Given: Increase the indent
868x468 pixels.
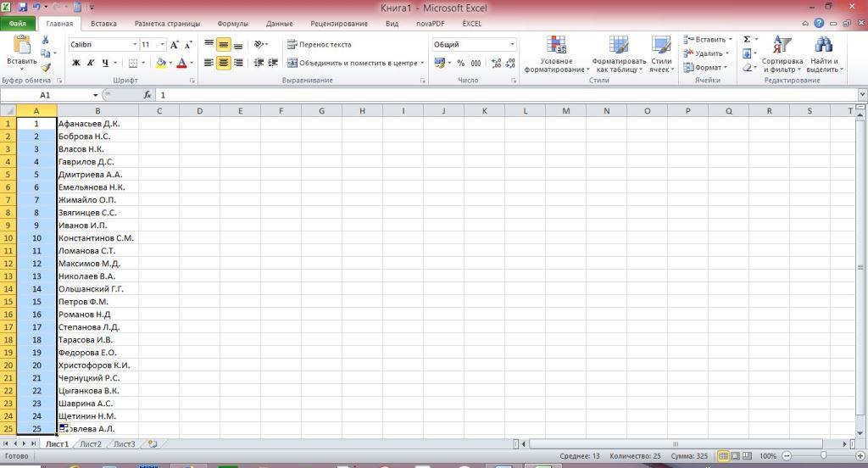Looking at the screenshot, I should click(x=273, y=63).
